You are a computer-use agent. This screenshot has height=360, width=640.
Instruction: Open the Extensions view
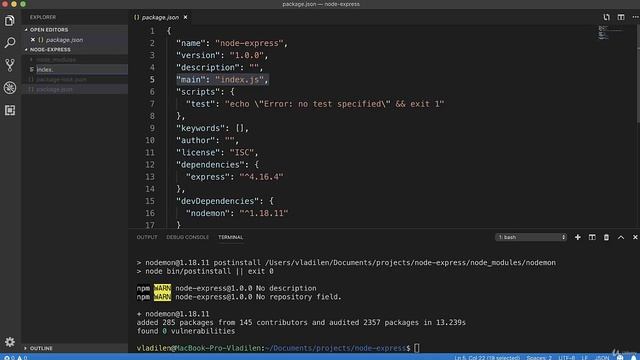pos(10,110)
